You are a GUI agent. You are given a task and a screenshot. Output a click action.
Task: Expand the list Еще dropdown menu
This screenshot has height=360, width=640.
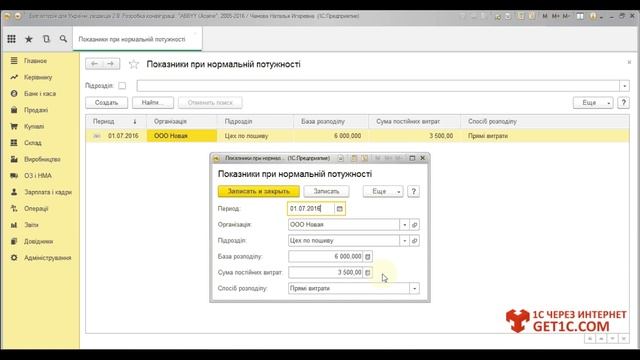coord(593,102)
